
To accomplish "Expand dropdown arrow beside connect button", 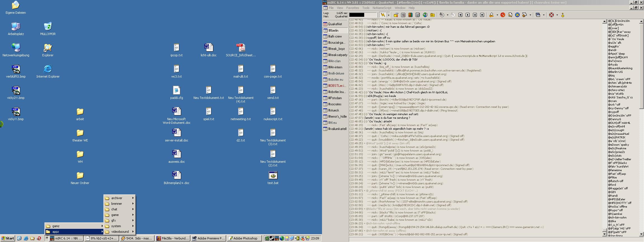I will click(x=388, y=15).
